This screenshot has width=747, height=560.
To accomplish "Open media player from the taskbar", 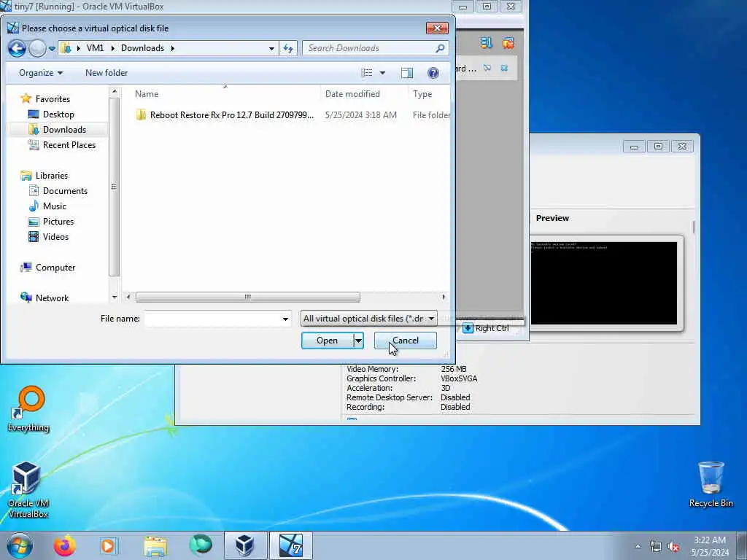I will (108, 545).
